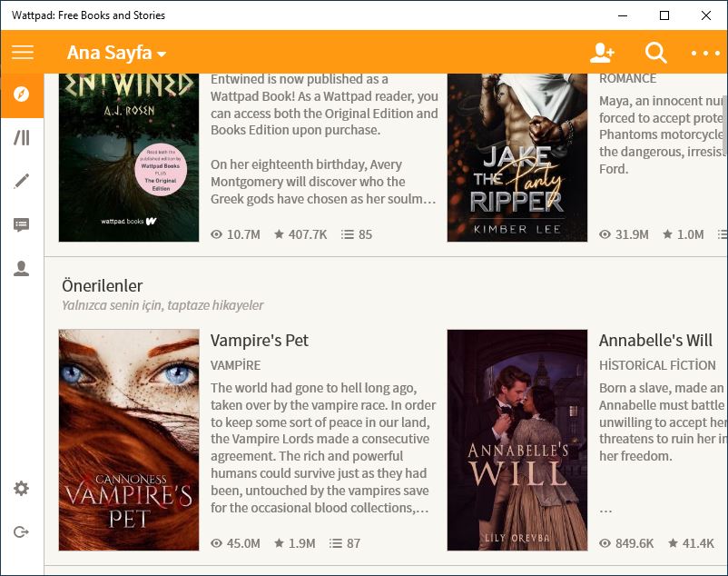Minimize the Wattpad window

pyautogui.click(x=623, y=15)
